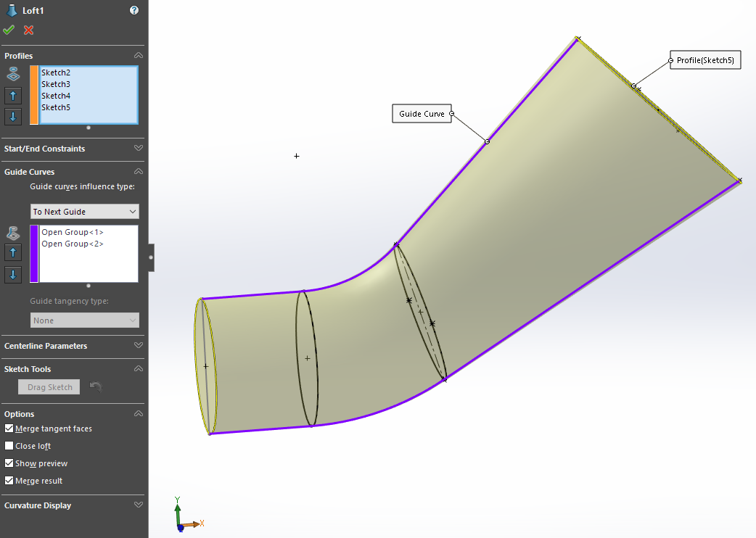Image resolution: width=756 pixels, height=538 pixels.
Task: Click the undo icon beside Drag Sketch
Action: (x=95, y=386)
